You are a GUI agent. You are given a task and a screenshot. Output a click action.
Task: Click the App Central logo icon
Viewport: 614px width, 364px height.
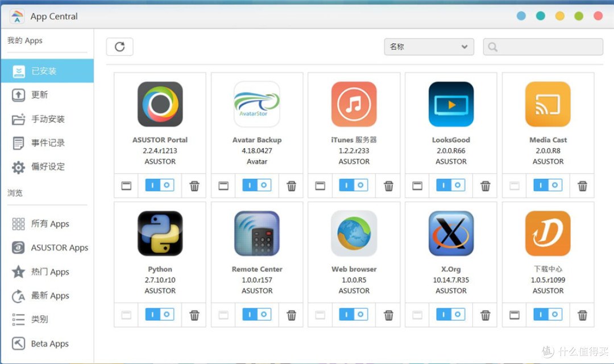pyautogui.click(x=17, y=16)
